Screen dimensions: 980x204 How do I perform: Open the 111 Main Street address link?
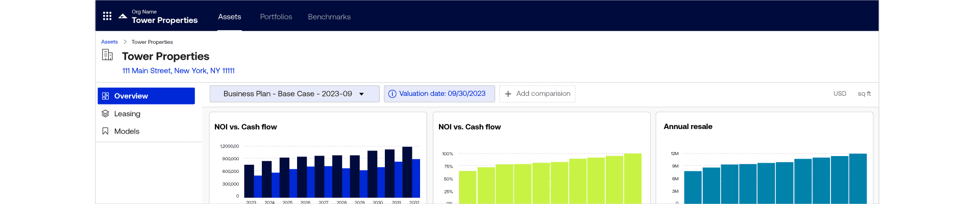point(178,71)
